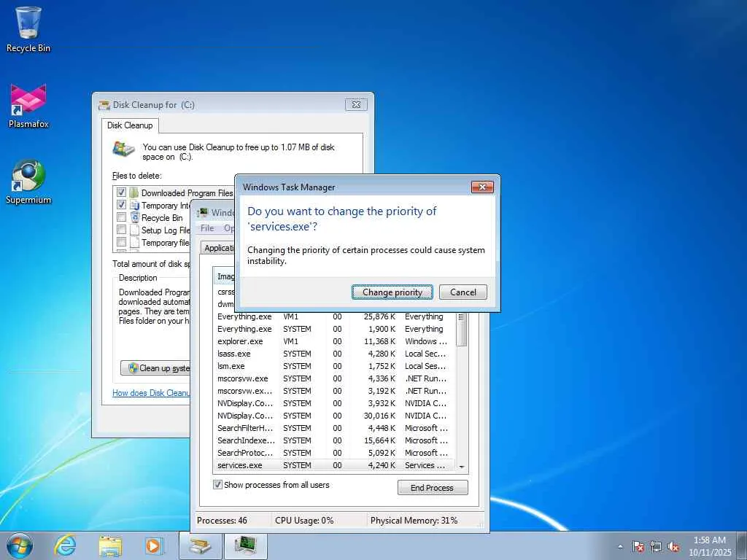Select the Disk Cleanup tab

tap(130, 125)
